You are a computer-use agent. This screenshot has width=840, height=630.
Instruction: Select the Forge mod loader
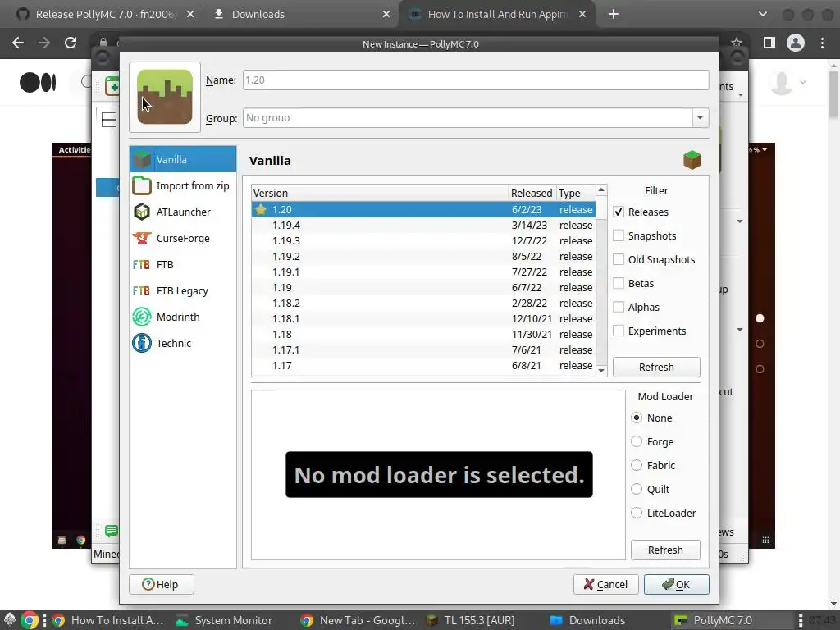tap(637, 441)
